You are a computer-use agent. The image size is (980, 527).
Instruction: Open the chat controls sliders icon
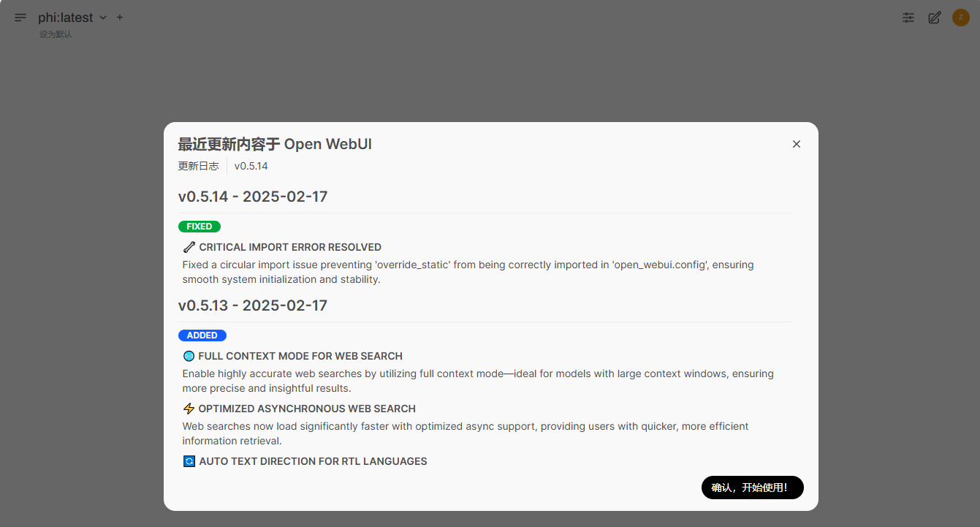point(908,18)
